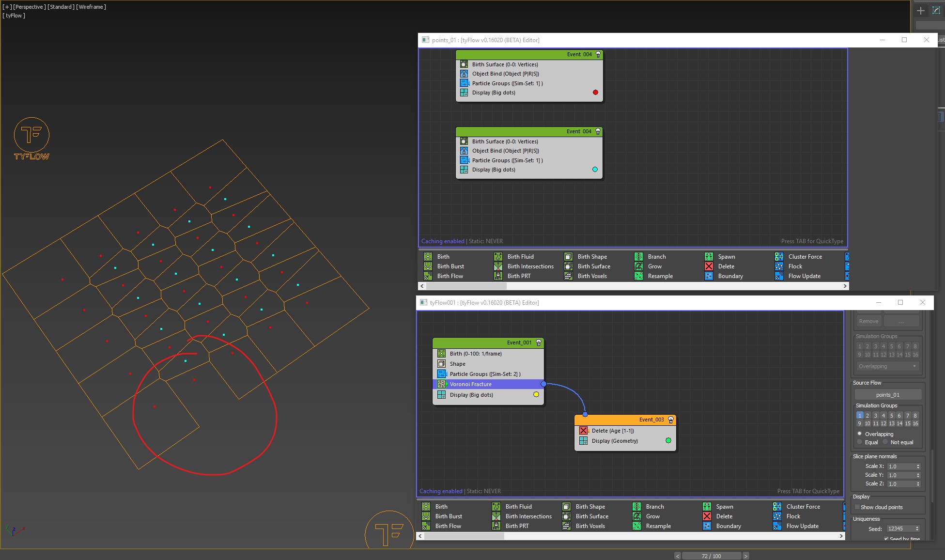
Task: Toggle Source Flow simulation group 1
Action: tap(860, 415)
